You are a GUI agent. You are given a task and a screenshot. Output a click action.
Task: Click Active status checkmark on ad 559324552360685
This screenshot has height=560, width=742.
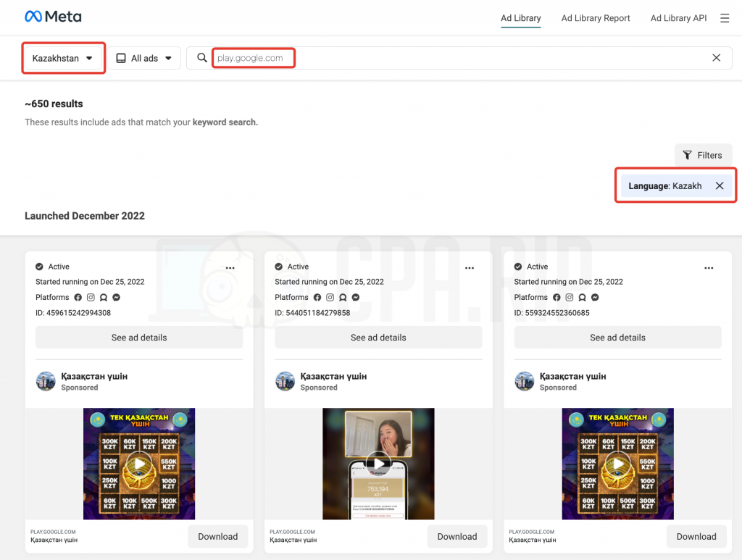[518, 267]
